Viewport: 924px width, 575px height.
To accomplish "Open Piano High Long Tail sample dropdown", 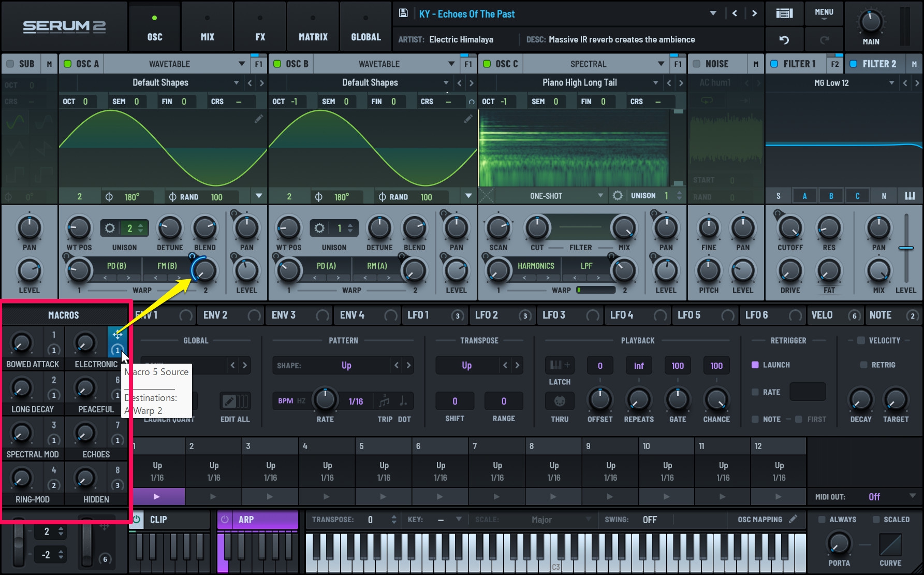I will (x=655, y=83).
